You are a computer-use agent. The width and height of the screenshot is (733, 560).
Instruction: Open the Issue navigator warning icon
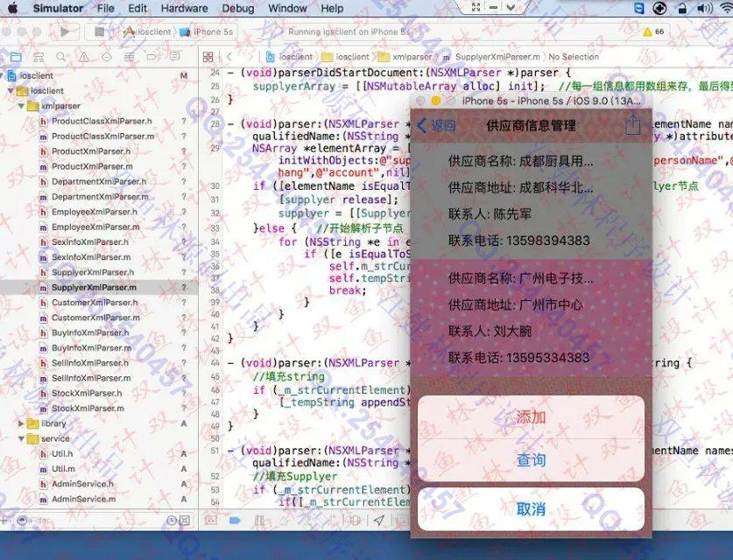pyautogui.click(x=84, y=57)
